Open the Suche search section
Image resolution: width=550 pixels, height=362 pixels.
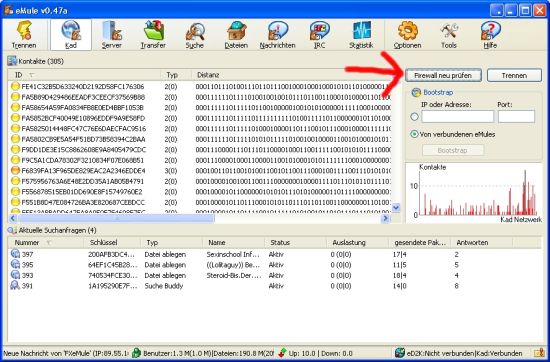[x=195, y=35]
